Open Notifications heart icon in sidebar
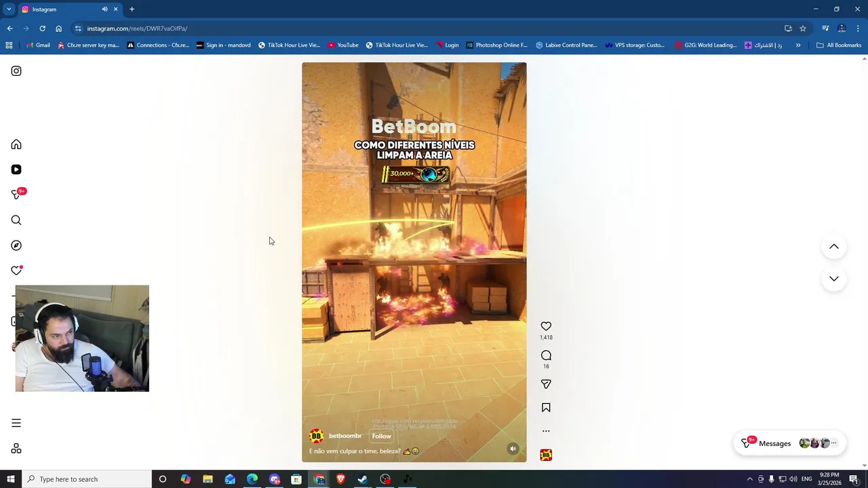 [16, 270]
